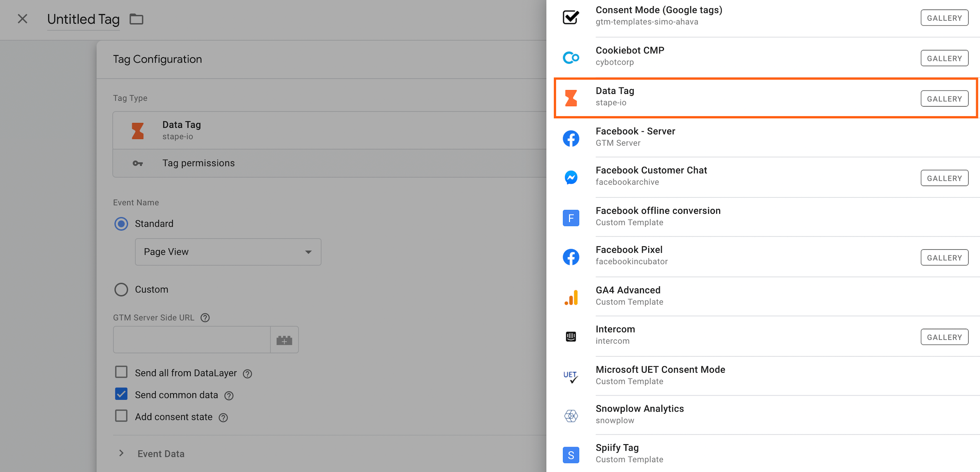Screen dimensions: 980x472
Task: Open the variable picker brick icon
Action: (284, 339)
